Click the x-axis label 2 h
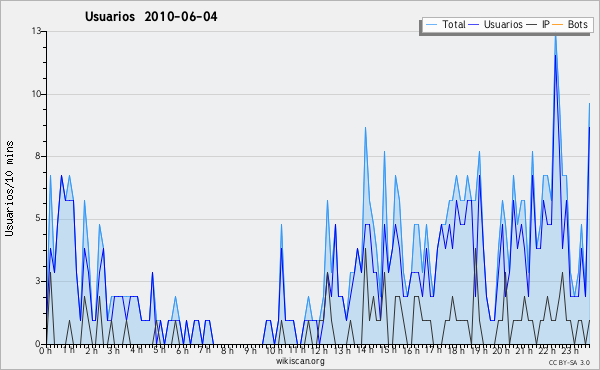Viewport: 600px width, 370px height. click(92, 350)
